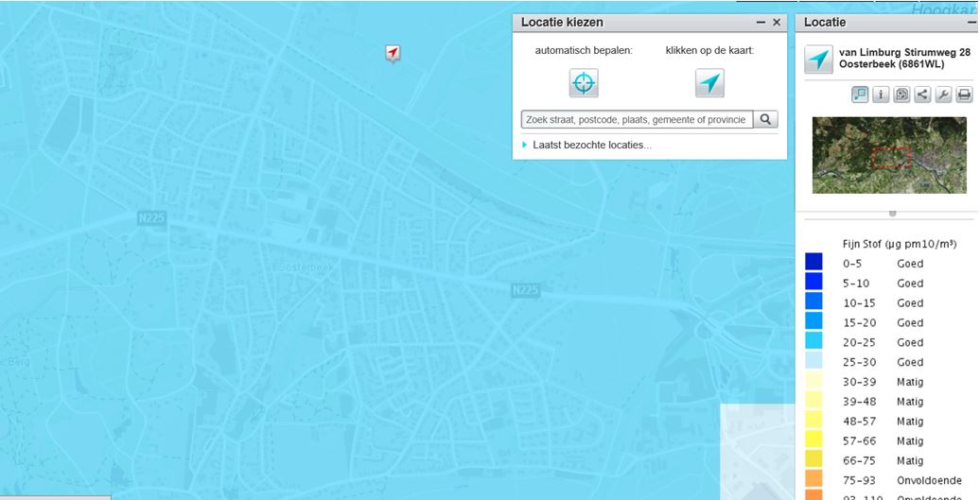Click the search magnifier button
Screen dimensions: 980x500
(x=765, y=119)
